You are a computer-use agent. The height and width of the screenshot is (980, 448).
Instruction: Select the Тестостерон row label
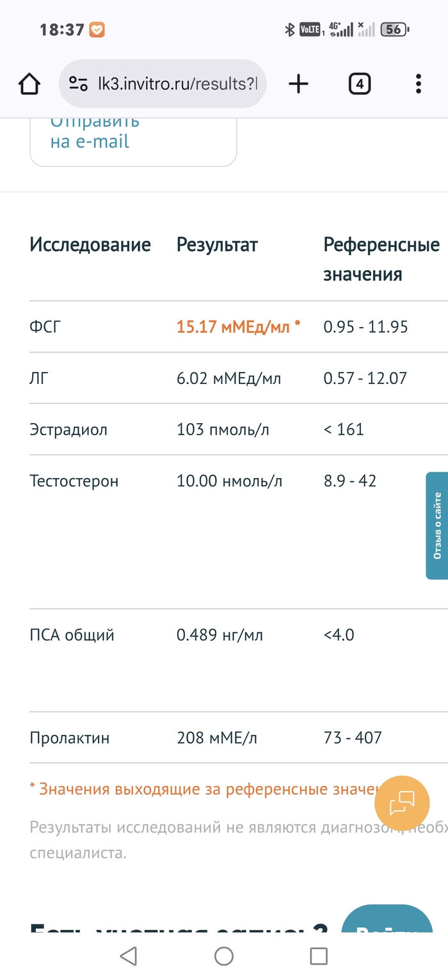tap(74, 481)
